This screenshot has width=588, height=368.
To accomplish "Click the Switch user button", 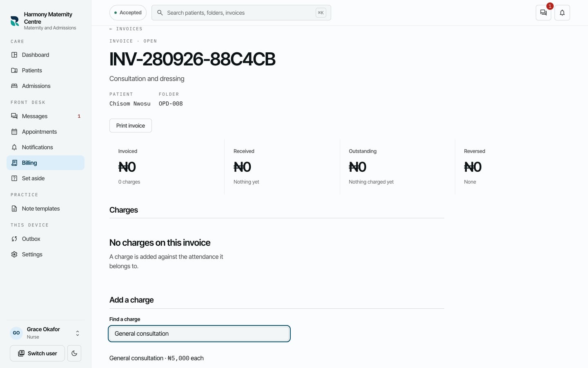I will click(x=37, y=353).
